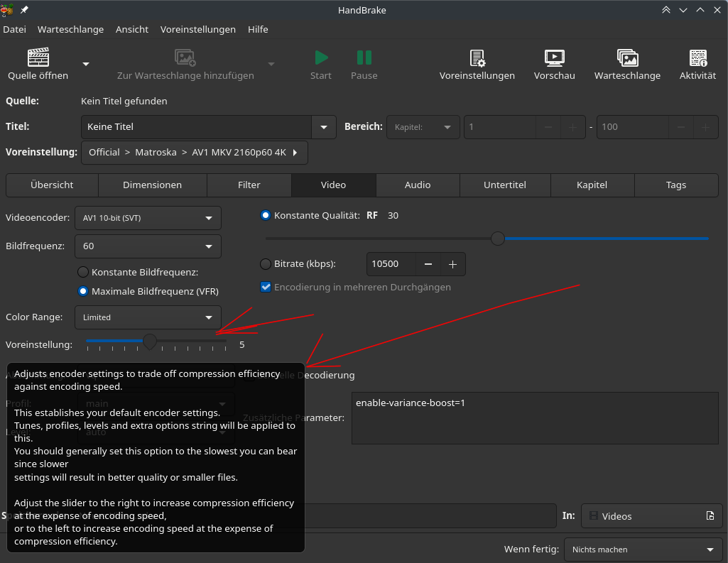Viewport: 728px width, 563px height.
Task: Click the end chapter field showing 100
Action: click(x=632, y=126)
